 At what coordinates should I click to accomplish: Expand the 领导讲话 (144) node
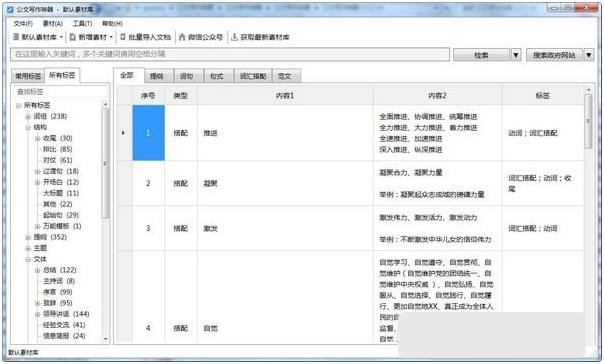tap(38, 314)
